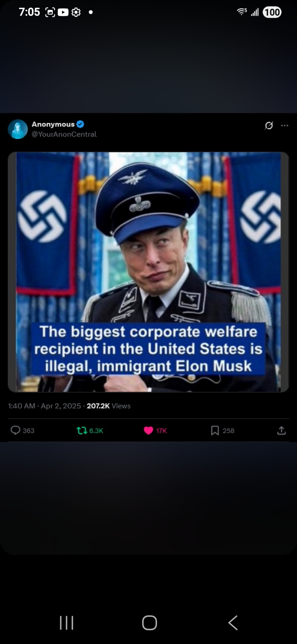Toggle the bookmark icon

click(215, 431)
